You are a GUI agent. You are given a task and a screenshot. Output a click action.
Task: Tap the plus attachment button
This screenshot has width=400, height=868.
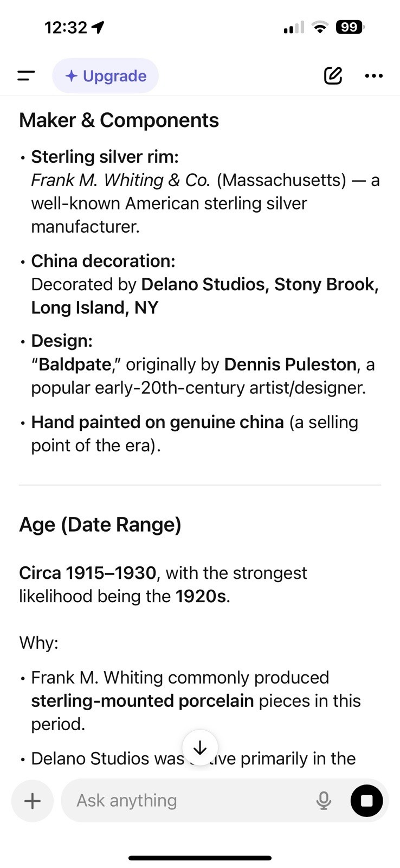coord(33,801)
